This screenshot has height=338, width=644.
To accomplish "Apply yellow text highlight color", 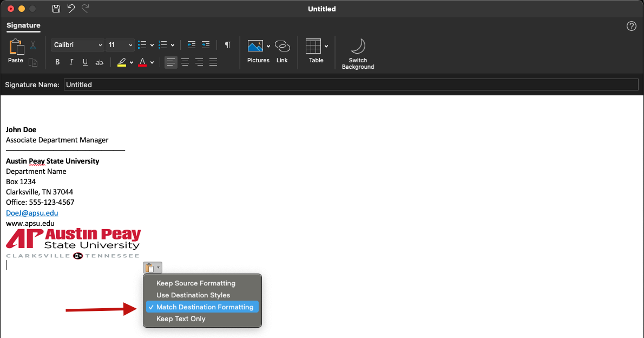I will 122,62.
